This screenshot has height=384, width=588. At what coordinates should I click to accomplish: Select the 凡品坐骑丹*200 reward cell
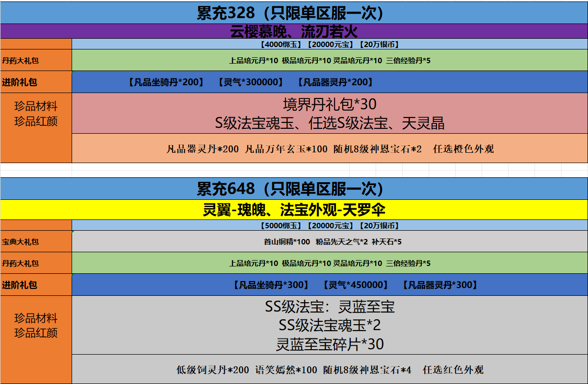pos(165,82)
